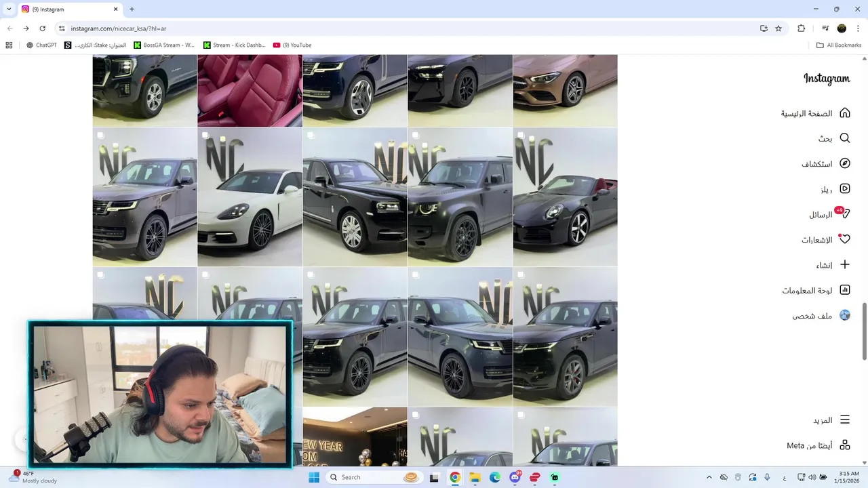The image size is (868, 488).
Task: Click the taskbar Search box
Action: pyautogui.click(x=374, y=477)
